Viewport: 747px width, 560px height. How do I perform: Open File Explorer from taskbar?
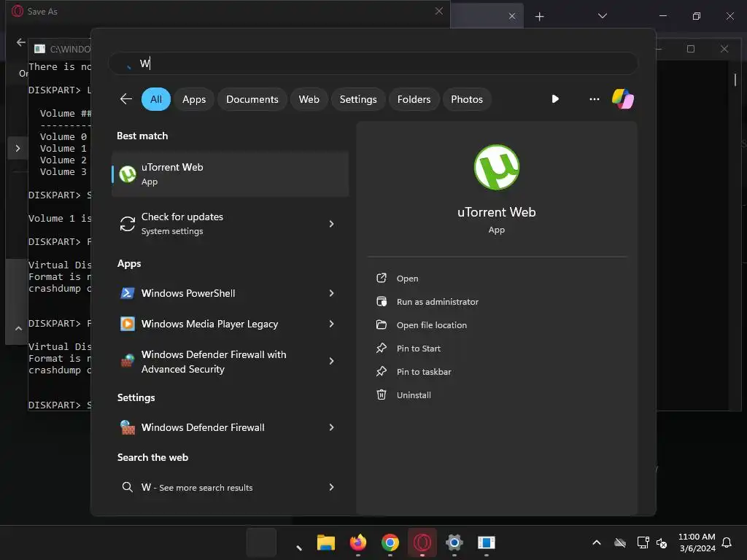click(x=326, y=542)
